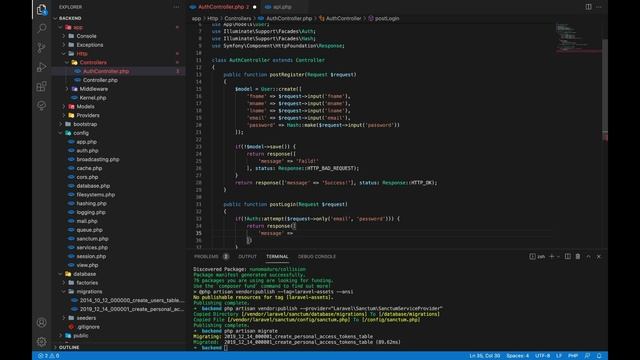Open sanctum.php config file
Screen dimensions: 640x360
click(x=93, y=239)
